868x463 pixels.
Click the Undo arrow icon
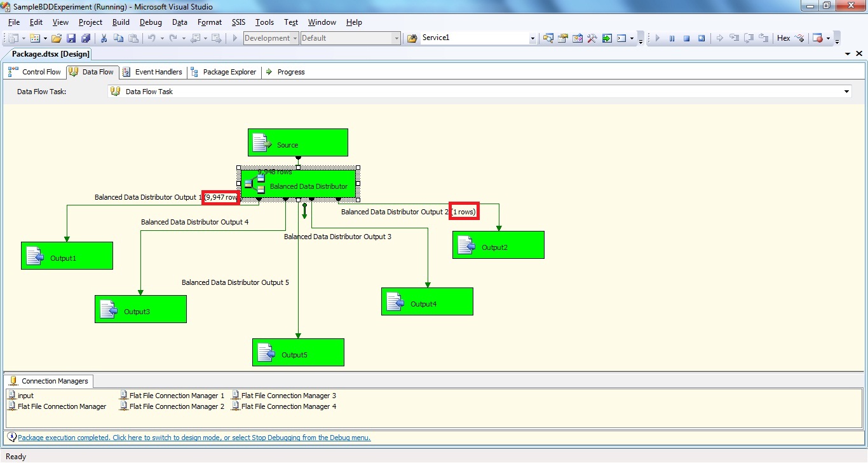pyautogui.click(x=152, y=38)
